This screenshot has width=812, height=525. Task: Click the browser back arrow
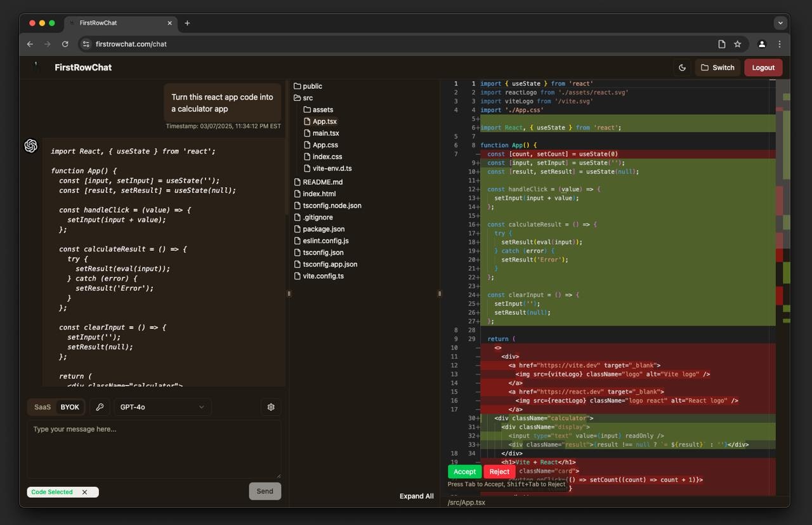click(x=30, y=44)
